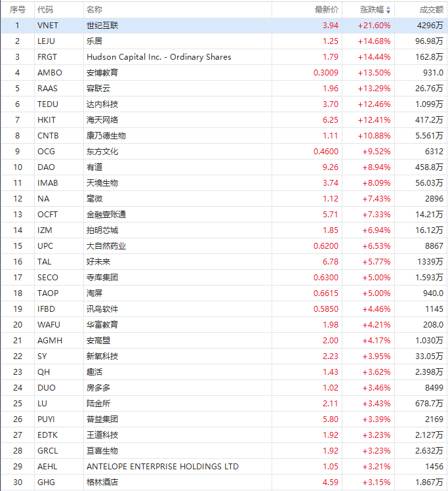The width and height of the screenshot is (448, 491).
Task: Open the 天境生物 stock name
Action: click(x=102, y=183)
